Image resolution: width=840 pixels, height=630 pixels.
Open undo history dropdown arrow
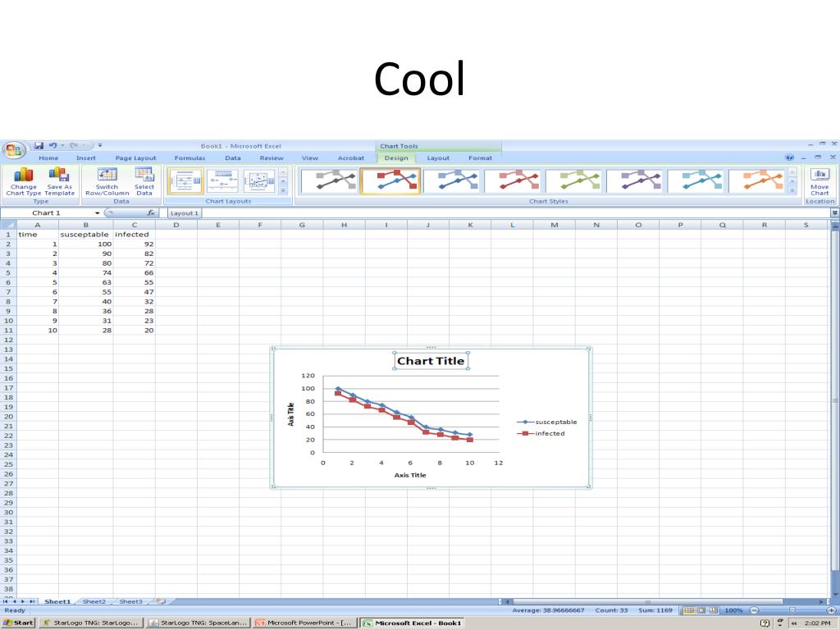tap(62, 145)
